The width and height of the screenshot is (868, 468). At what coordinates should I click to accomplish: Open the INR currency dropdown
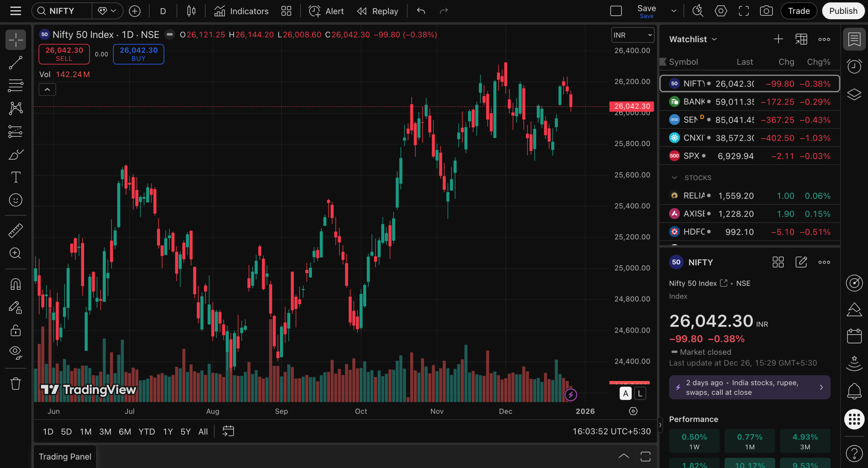click(x=632, y=35)
